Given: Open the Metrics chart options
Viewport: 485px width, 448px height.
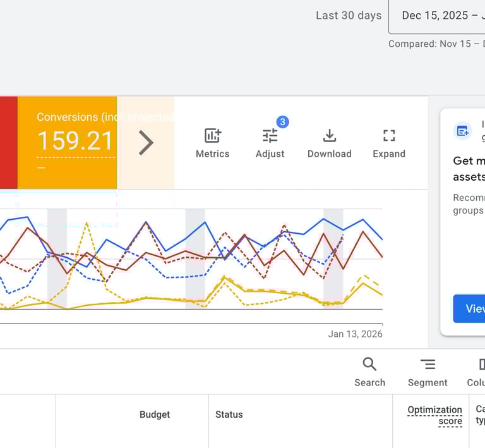Looking at the screenshot, I should 212,143.
